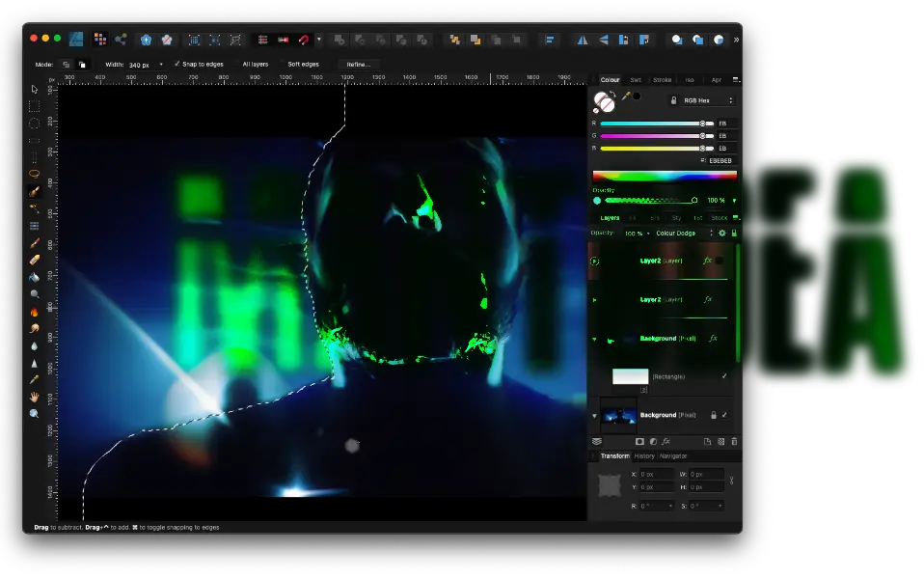The image size is (924, 579).
Task: Select the Move tool arrow
Action: tap(34, 89)
